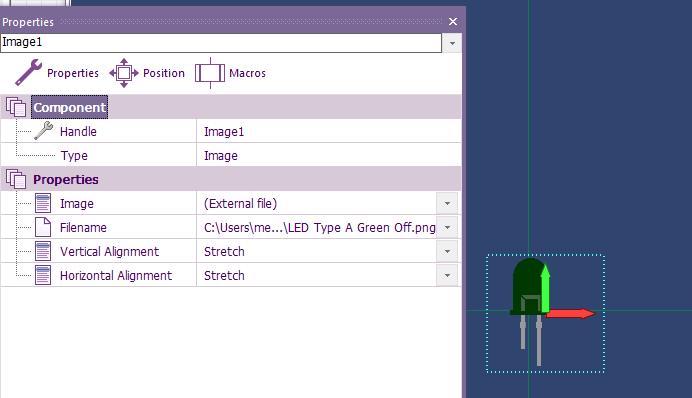Open the Image source dropdown
The image size is (692, 398).
click(x=447, y=203)
